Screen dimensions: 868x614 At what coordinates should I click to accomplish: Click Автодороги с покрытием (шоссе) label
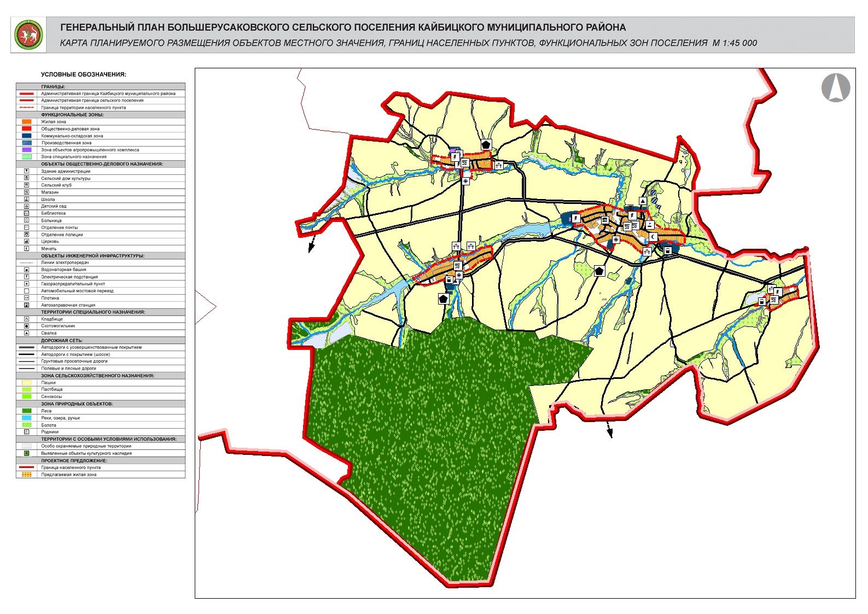point(75,354)
